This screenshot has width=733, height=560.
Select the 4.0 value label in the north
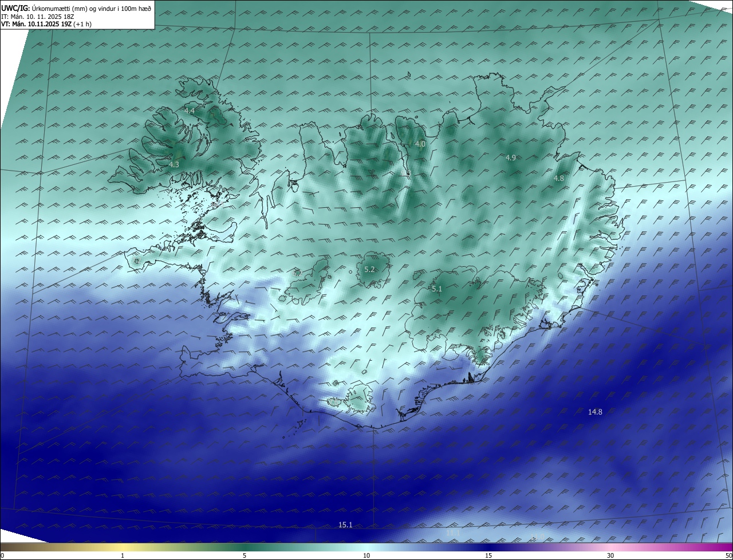coord(420,144)
